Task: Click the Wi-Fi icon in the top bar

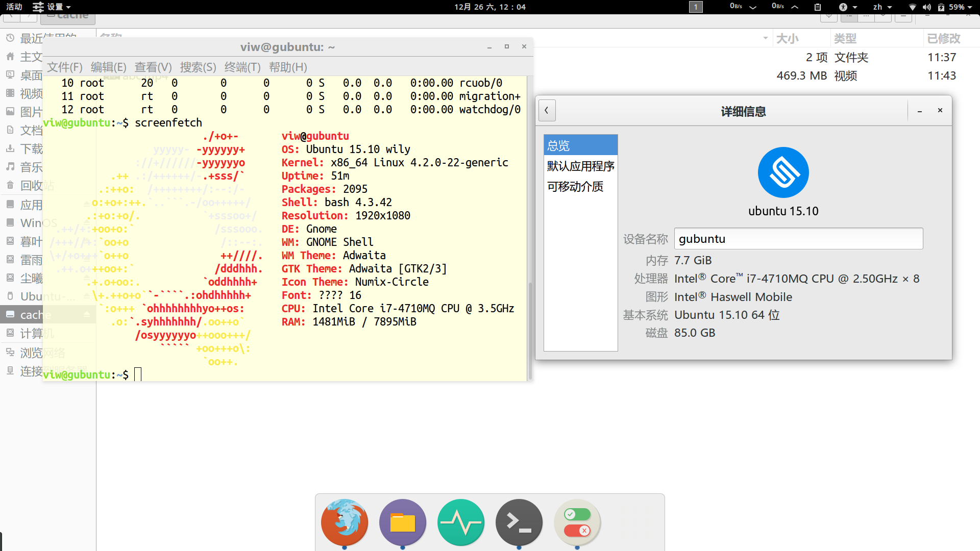Action: pos(913,7)
